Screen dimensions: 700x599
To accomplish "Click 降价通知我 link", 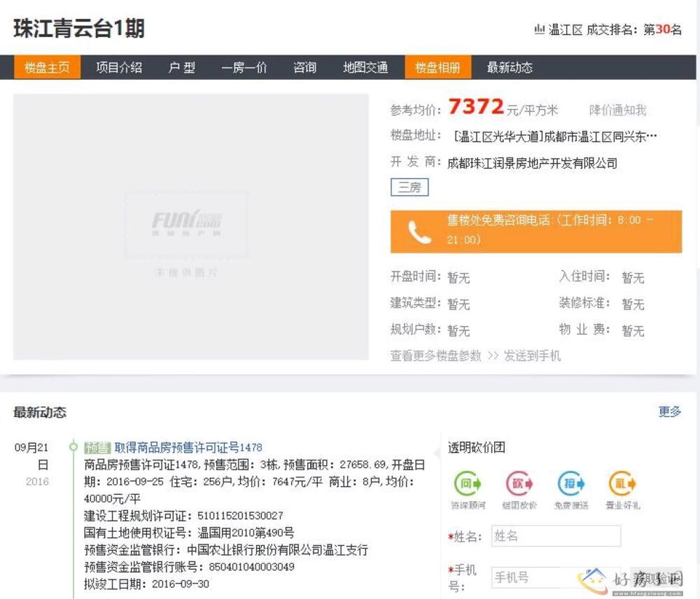I will 618,111.
